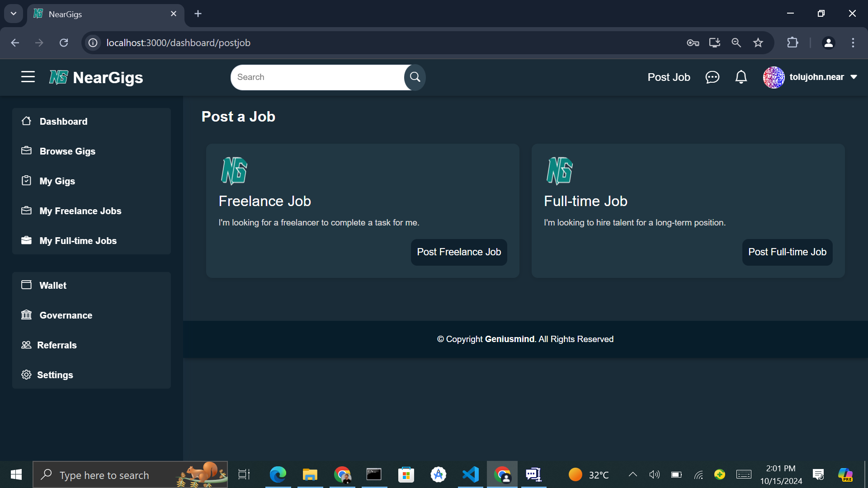
Task: Click the search magnifier button
Action: (415, 77)
